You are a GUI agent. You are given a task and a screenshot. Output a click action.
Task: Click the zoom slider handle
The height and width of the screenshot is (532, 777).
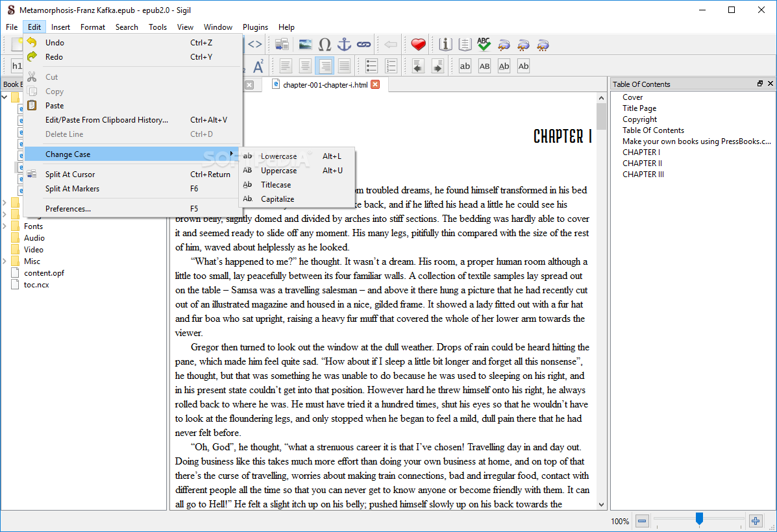[x=699, y=518]
